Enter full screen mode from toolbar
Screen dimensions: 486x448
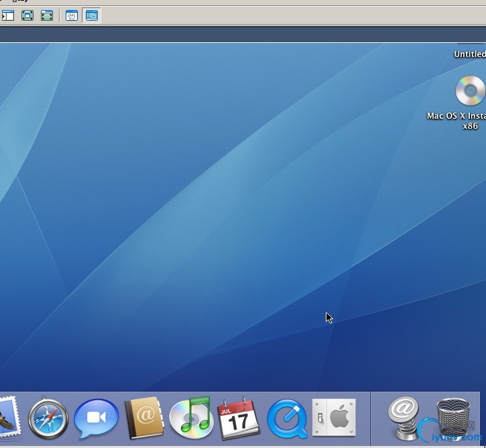coord(27,15)
